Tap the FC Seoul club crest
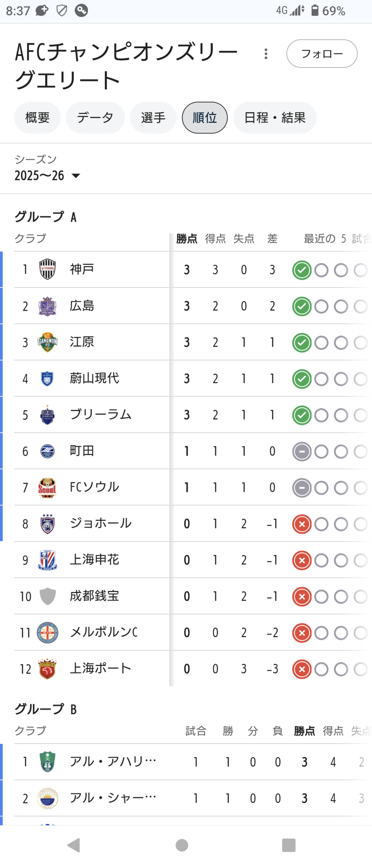The width and height of the screenshot is (372, 868). pos(47,488)
